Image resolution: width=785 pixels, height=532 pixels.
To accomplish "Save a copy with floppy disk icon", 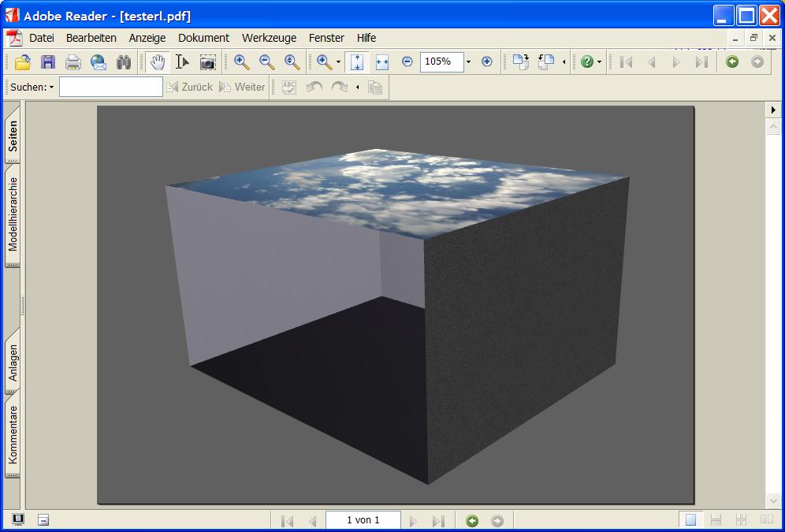I will click(48, 62).
